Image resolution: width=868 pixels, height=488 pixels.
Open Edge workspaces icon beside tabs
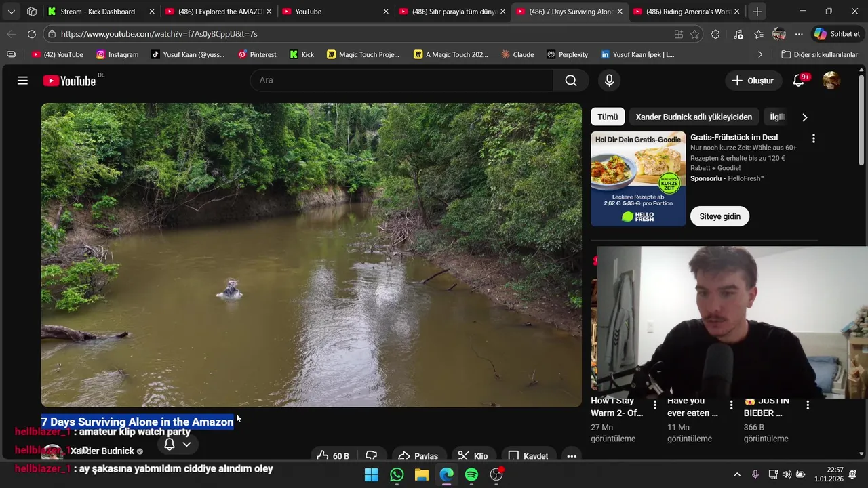tap(32, 12)
